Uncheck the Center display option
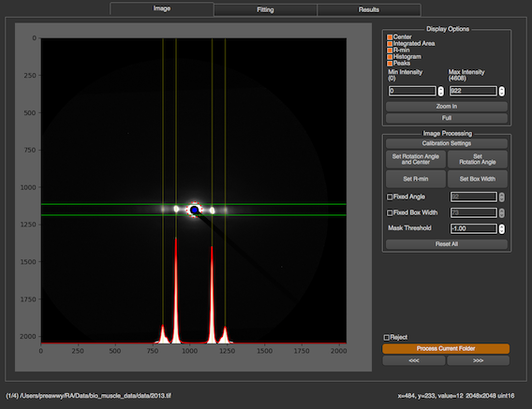Image resolution: width=532 pixels, height=409 pixels. pos(390,37)
